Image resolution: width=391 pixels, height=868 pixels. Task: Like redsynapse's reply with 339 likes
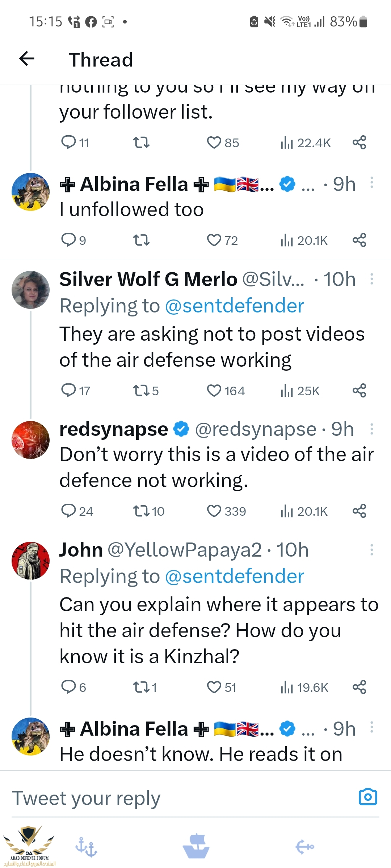pyautogui.click(x=214, y=511)
